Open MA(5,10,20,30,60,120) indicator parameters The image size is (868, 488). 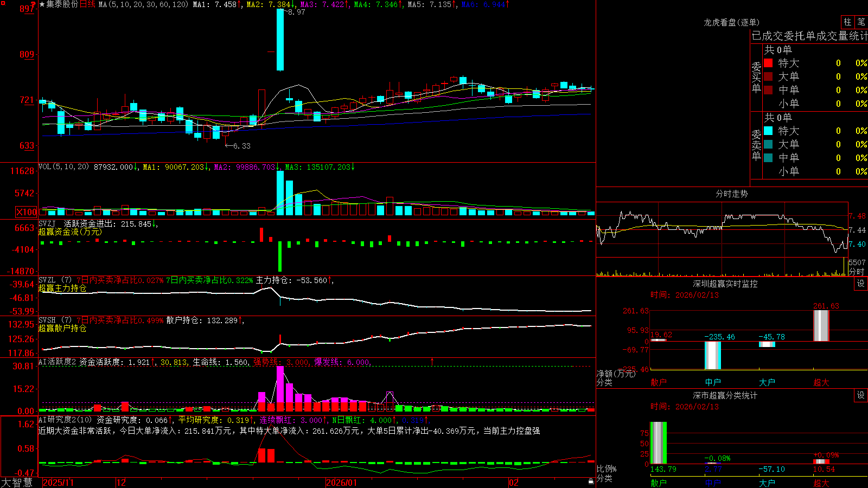coord(143,4)
